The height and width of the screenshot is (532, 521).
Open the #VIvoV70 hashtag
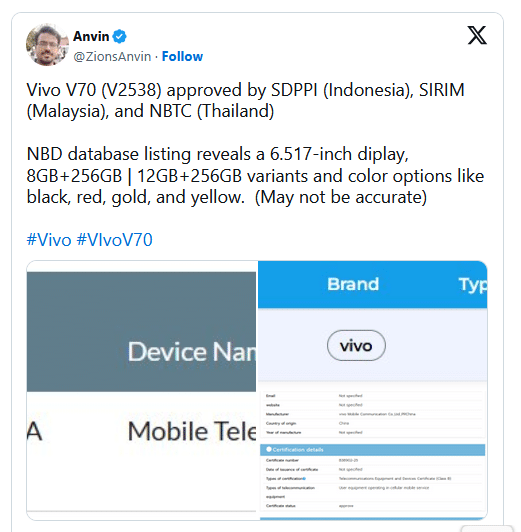[x=115, y=240]
